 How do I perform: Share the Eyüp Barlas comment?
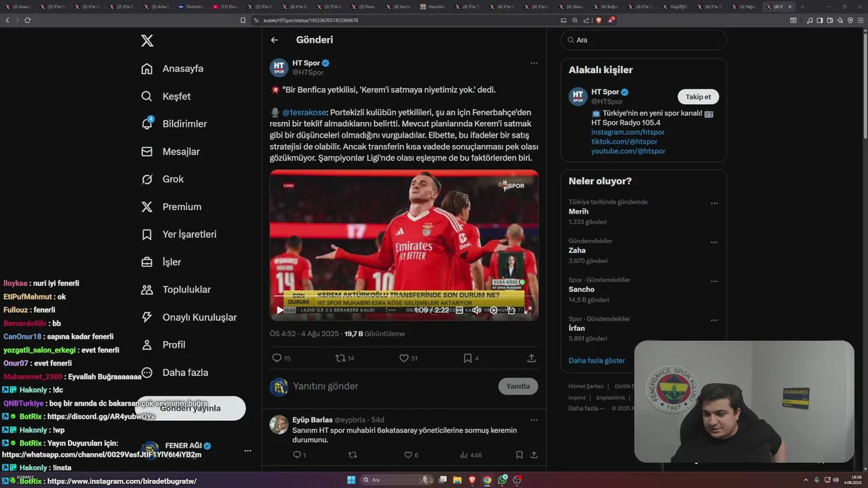[534, 455]
